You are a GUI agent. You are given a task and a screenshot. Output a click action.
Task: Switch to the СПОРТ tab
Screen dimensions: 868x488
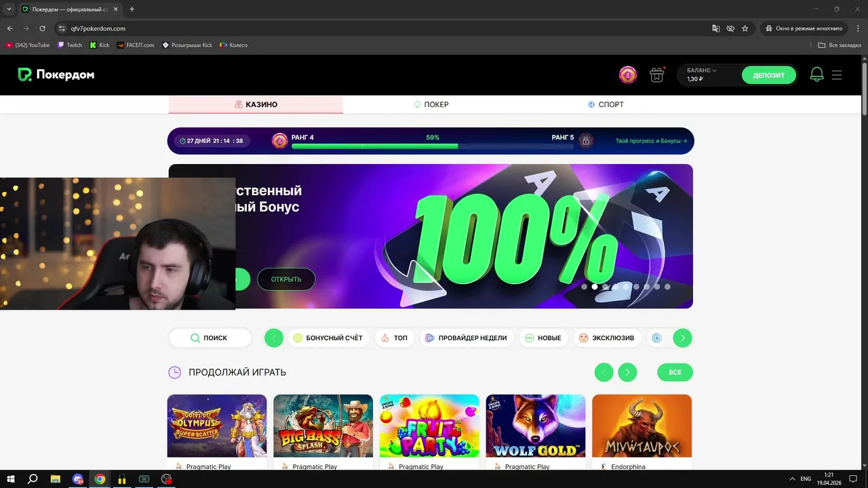click(x=606, y=104)
